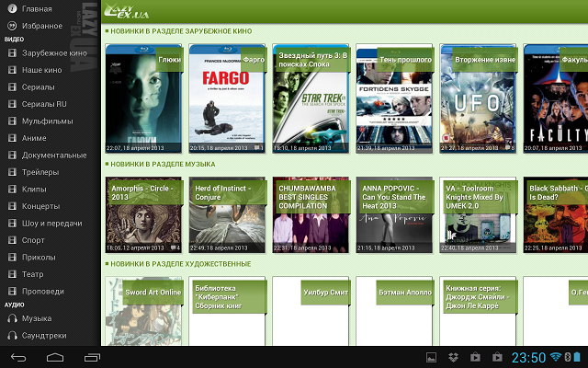
Task: Open VA - Toolroom Knights album
Action: point(478,214)
